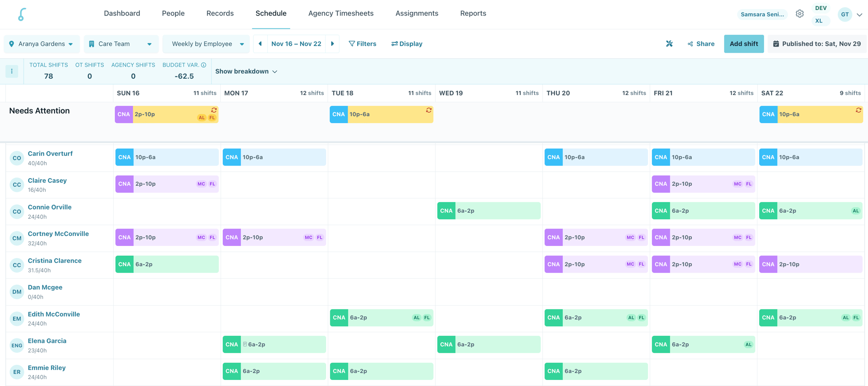Click Dan Mcgee's DM avatar
Image resolution: width=868 pixels, height=386 pixels.
pyautogui.click(x=17, y=292)
